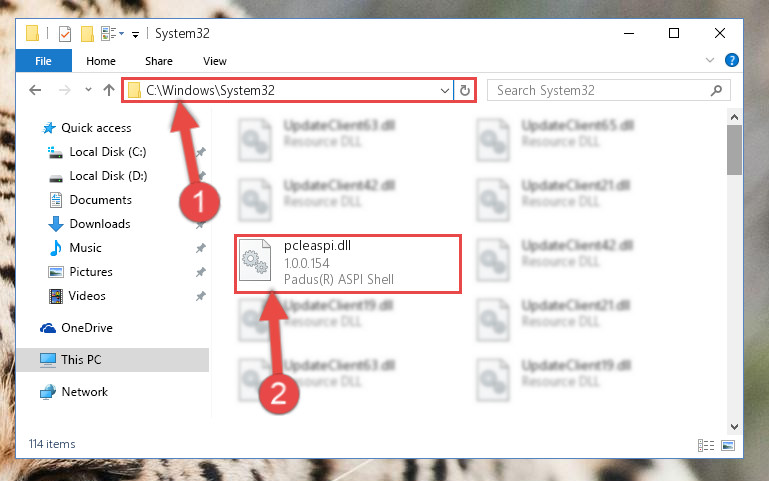Refresh the System32 folder view
The height and width of the screenshot is (481, 769).
(464, 90)
